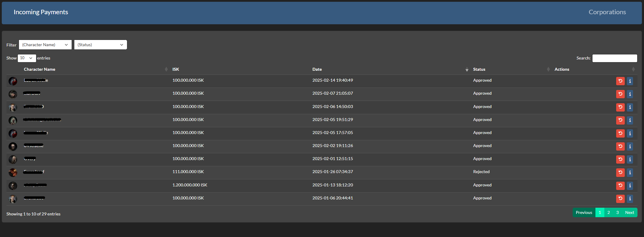The image size is (644, 237).
Task: Click undo icon for 2025-02-06 14:50:03 payment
Action: [620, 107]
